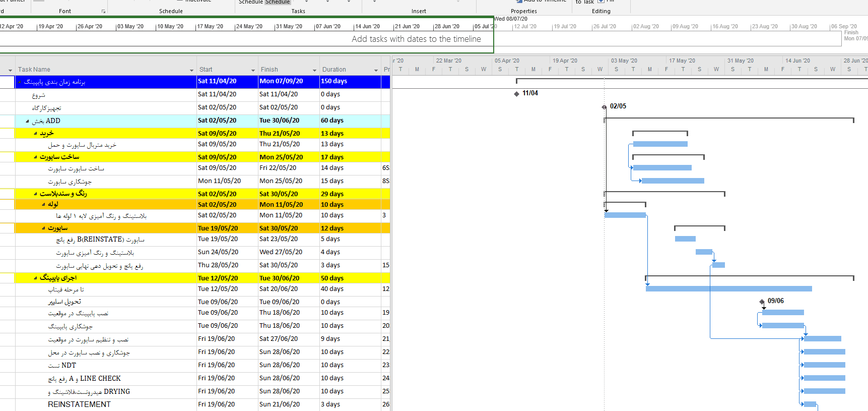This screenshot has height=411, width=868.
Task: Click the '150 days' duration cell
Action: [350, 81]
